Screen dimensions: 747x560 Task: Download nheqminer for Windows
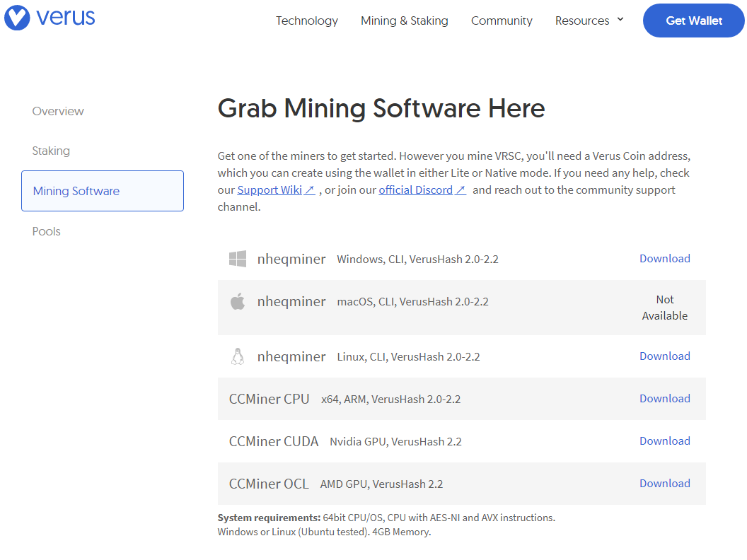coord(664,259)
